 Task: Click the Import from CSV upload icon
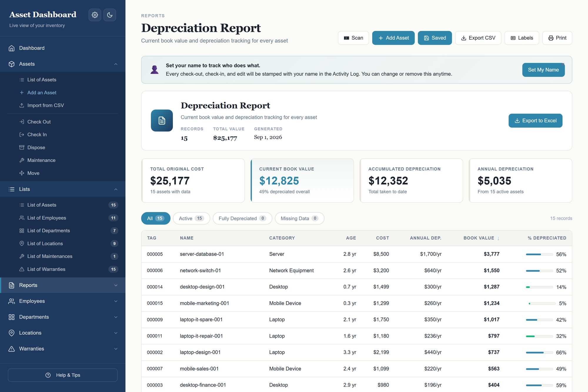click(x=22, y=105)
